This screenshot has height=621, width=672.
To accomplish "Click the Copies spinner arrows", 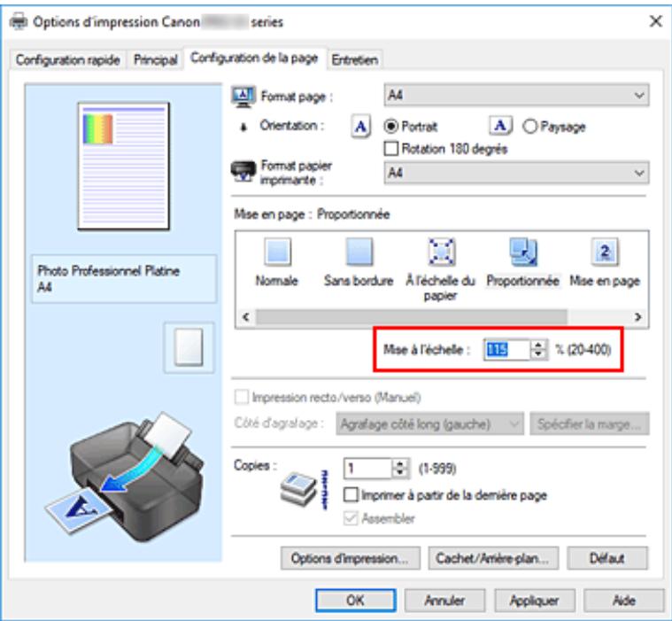I will (399, 469).
